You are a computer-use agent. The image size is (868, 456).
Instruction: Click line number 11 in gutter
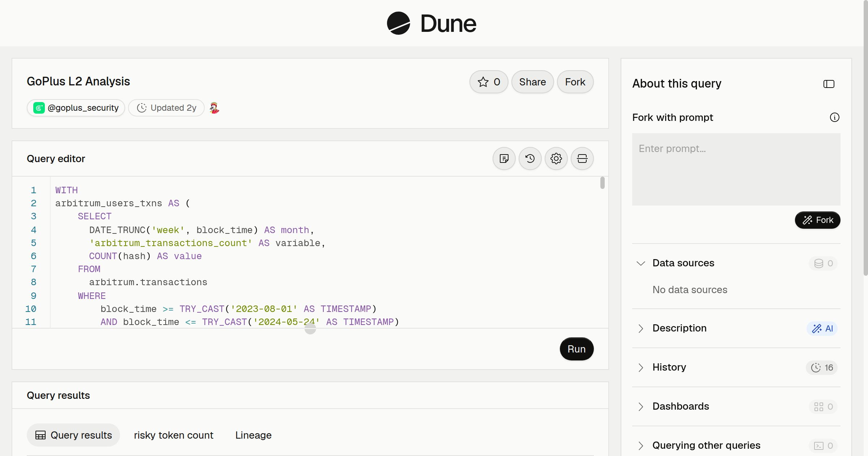(x=31, y=322)
